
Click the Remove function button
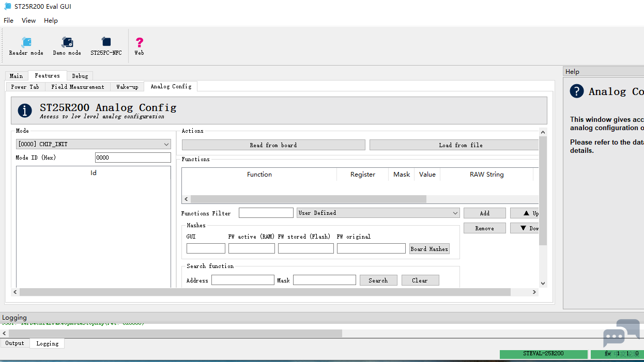(x=485, y=228)
